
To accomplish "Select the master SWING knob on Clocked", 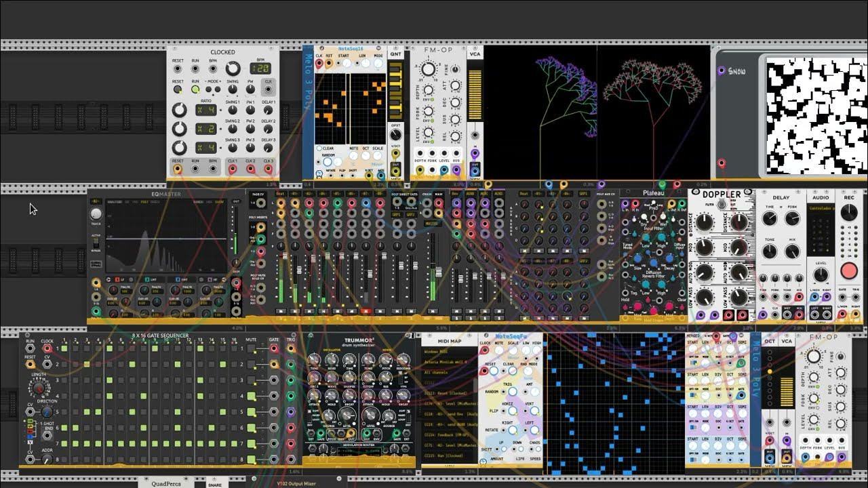I will [233, 89].
